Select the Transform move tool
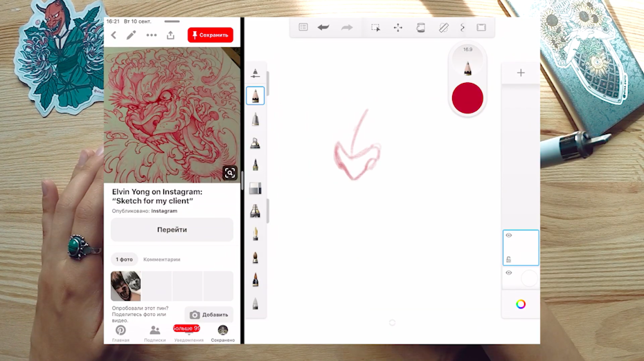 point(398,28)
